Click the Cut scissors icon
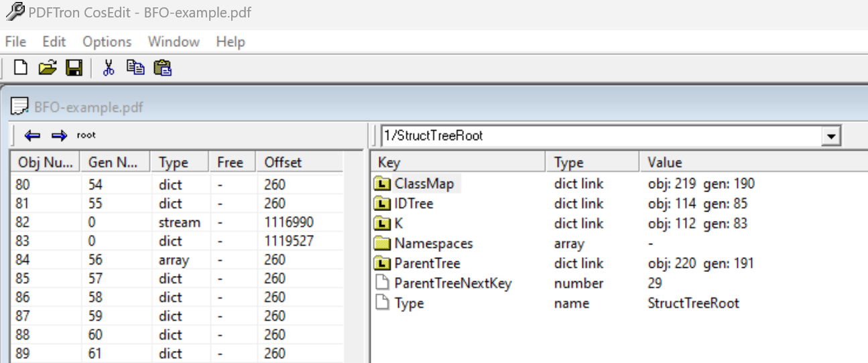Screen dimensions: 868x363 tap(109, 68)
